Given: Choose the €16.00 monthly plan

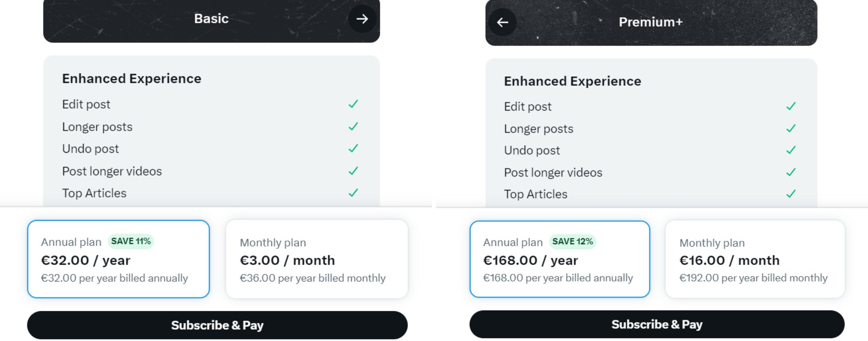Looking at the screenshot, I should [755, 259].
